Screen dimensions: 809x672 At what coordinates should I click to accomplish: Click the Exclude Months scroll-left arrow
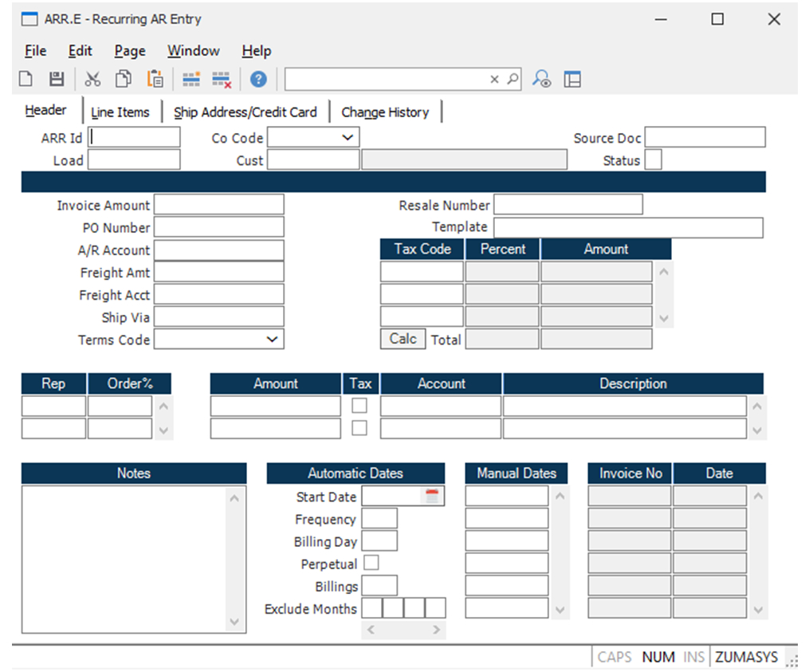[371, 630]
